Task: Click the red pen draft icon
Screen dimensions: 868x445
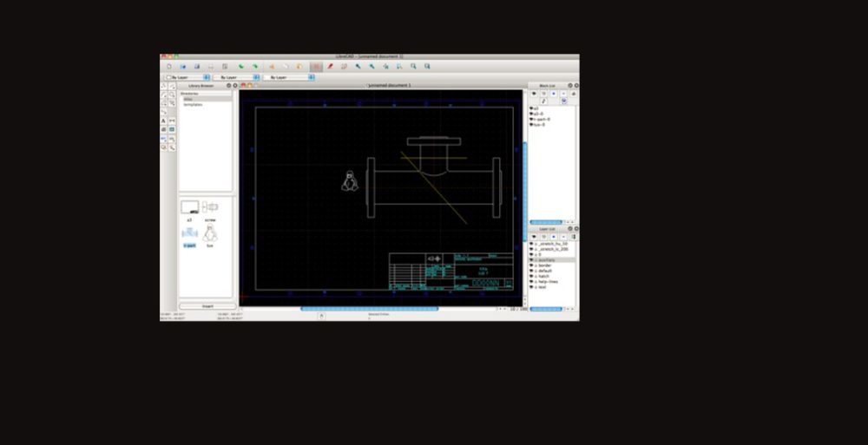Action: click(x=330, y=66)
